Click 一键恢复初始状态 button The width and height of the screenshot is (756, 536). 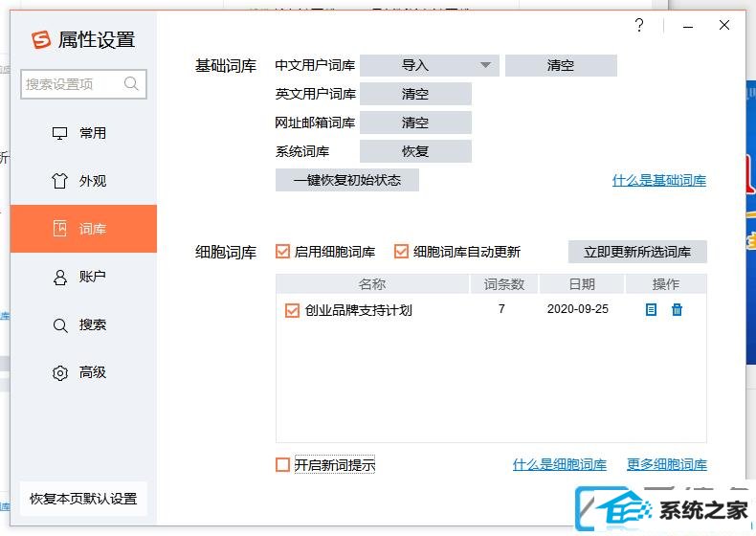point(347,180)
